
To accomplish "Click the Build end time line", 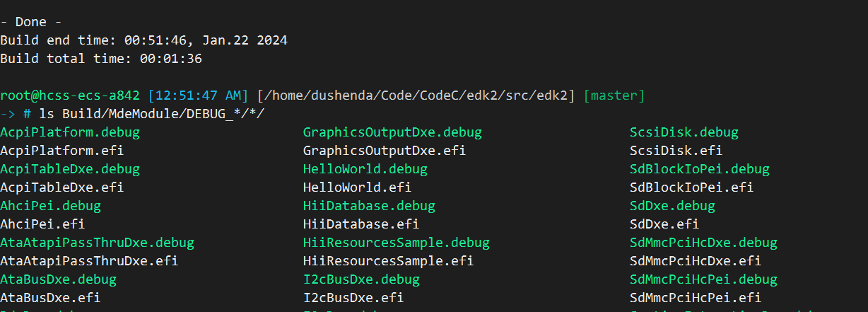I will (143, 40).
